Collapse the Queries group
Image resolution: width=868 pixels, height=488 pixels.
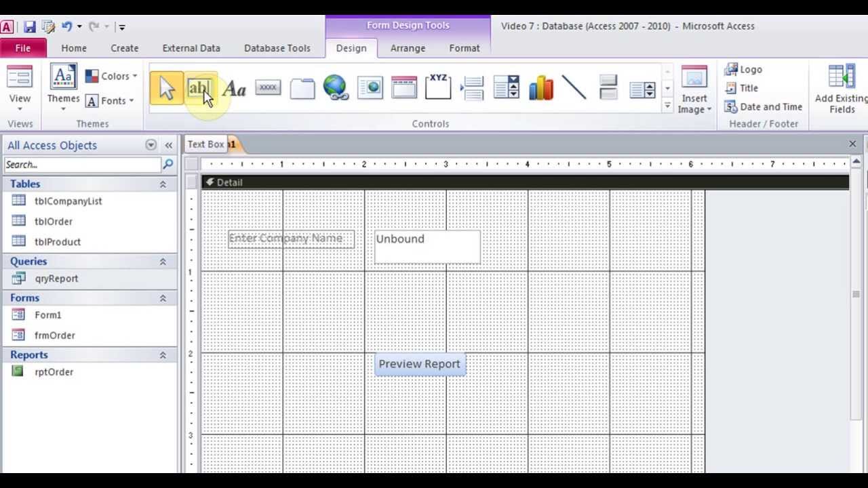163,262
